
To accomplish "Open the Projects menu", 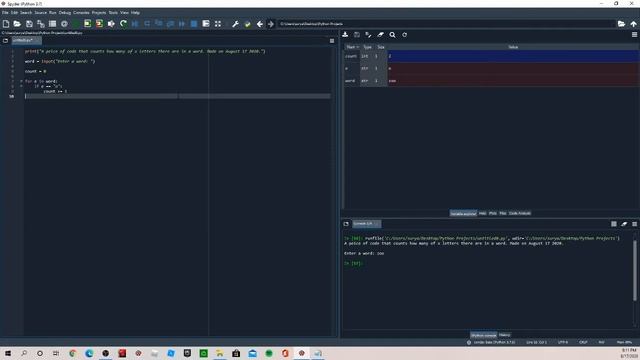I will click(99, 13).
